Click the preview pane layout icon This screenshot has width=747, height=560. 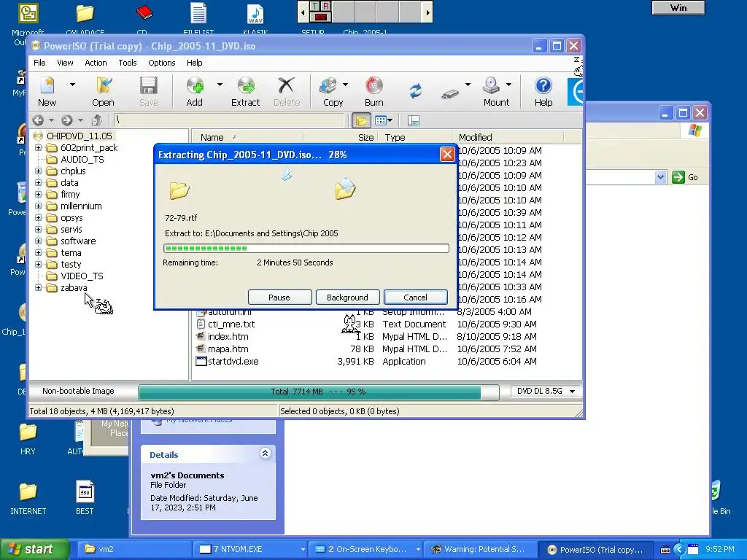pyautogui.click(x=414, y=120)
